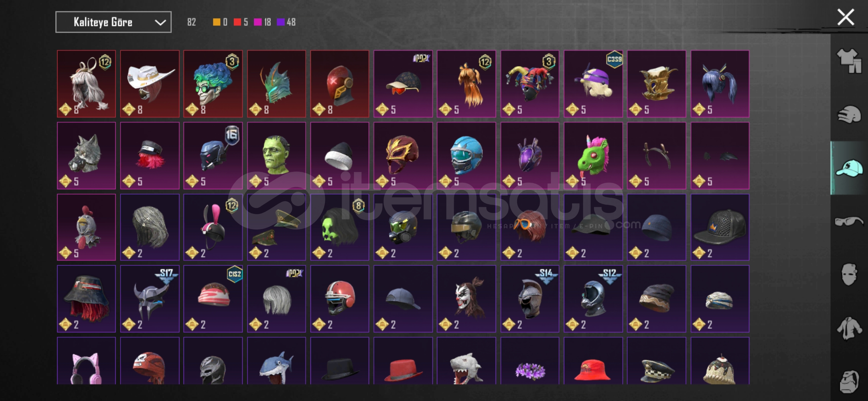Image resolution: width=868 pixels, height=401 pixels.
Task: Select the jester hat item
Action: tap(530, 84)
